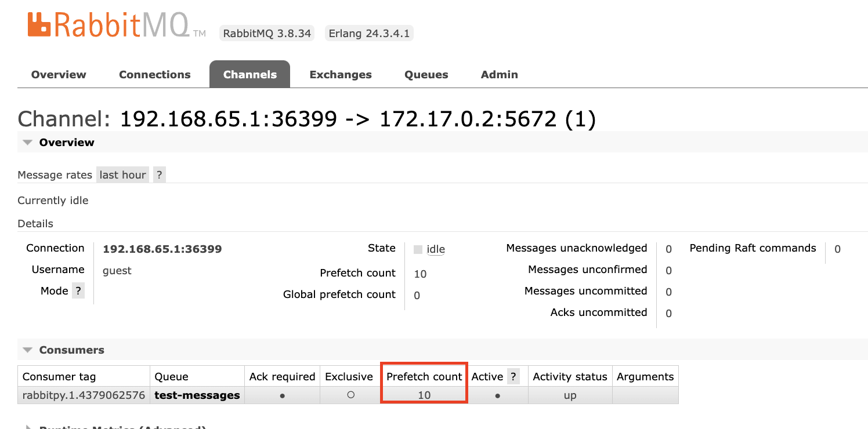Click the RabbitMQ 3.8.34 version badge
Screen dimensions: 868x429
[x=267, y=33]
